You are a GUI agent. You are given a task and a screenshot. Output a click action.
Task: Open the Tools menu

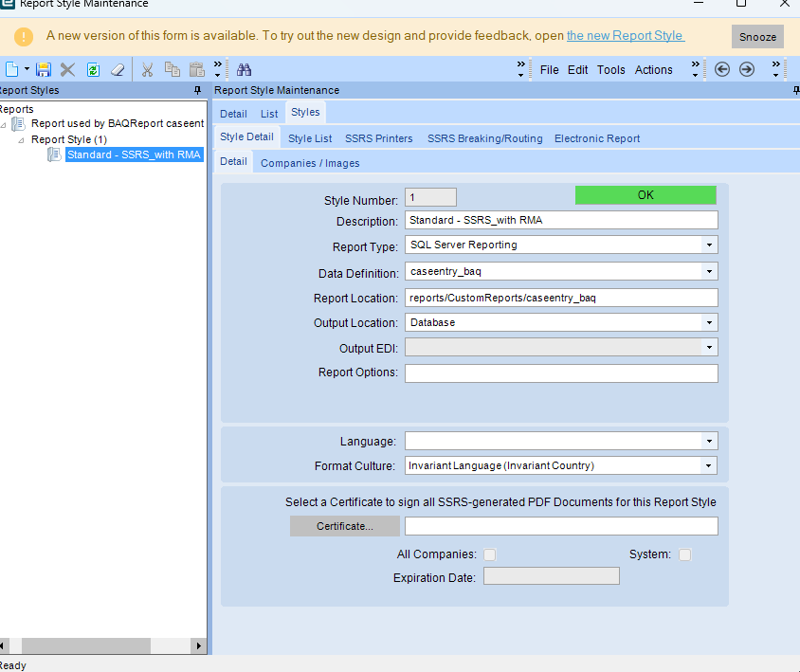611,70
